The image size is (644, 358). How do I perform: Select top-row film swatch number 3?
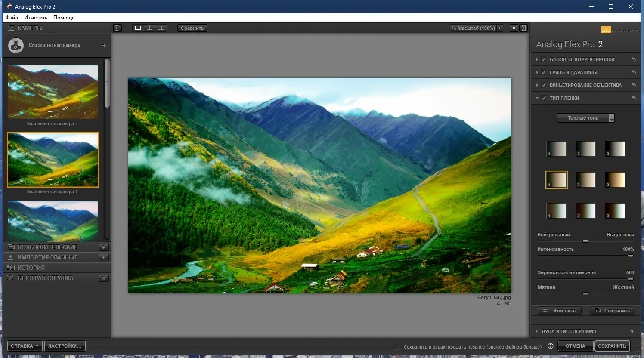pyautogui.click(x=615, y=149)
